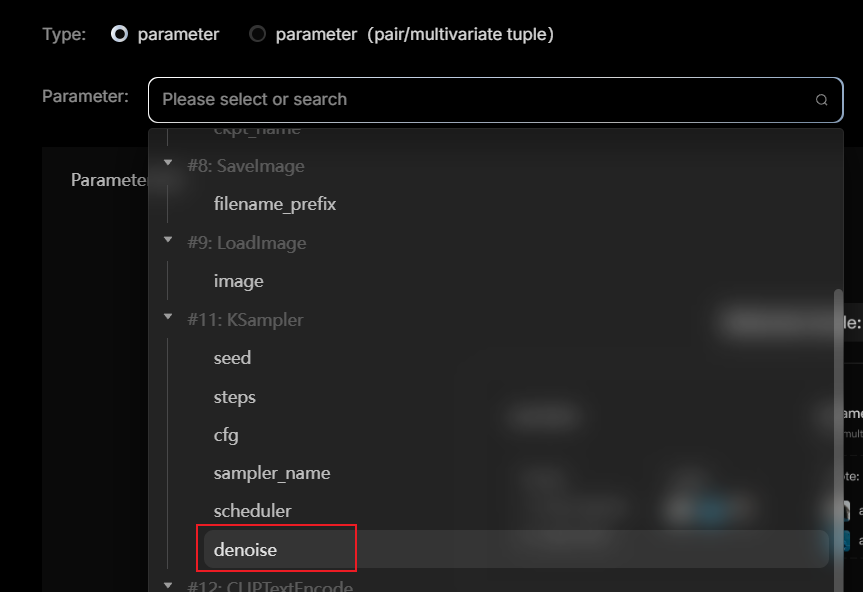Select the 'parameter' radio button
The image size is (863, 592).
120,33
